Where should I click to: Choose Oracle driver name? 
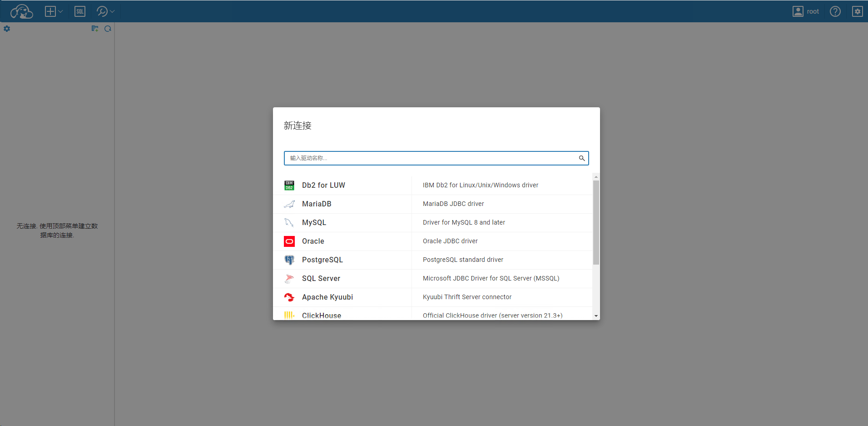click(313, 241)
